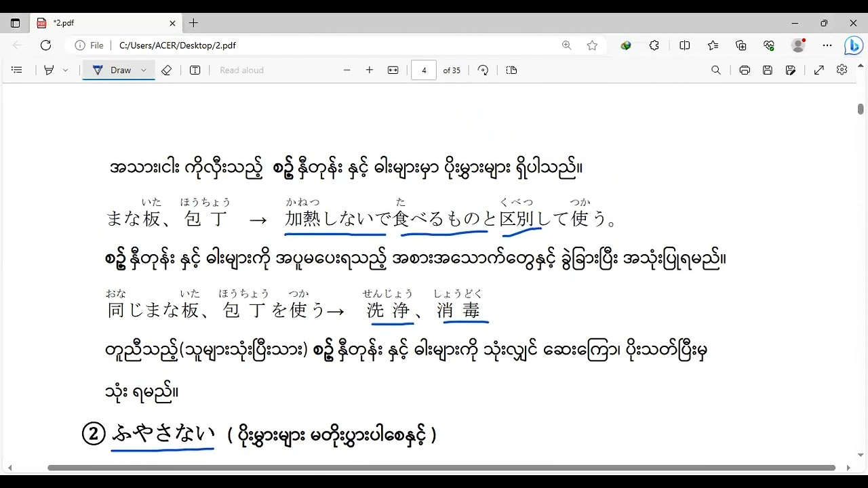
Task: Click the zoom magnifier in address bar
Action: (x=566, y=45)
